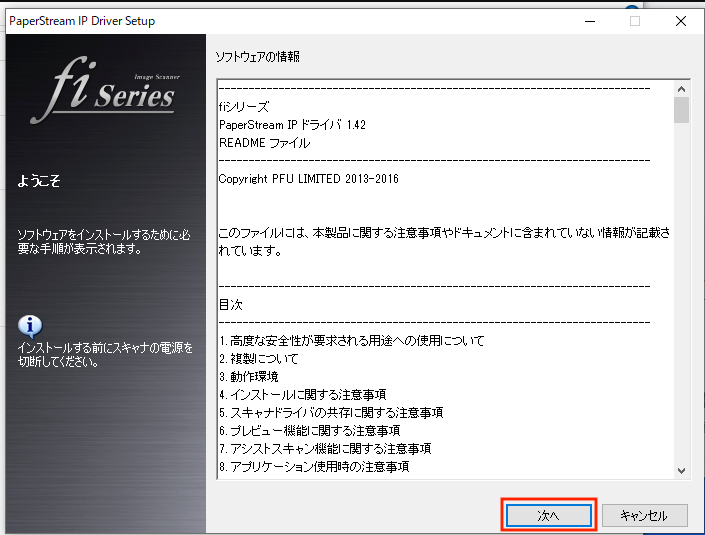The height and width of the screenshot is (535, 705).
Task: Click the 'README ファイル' line
Action: pos(264,143)
